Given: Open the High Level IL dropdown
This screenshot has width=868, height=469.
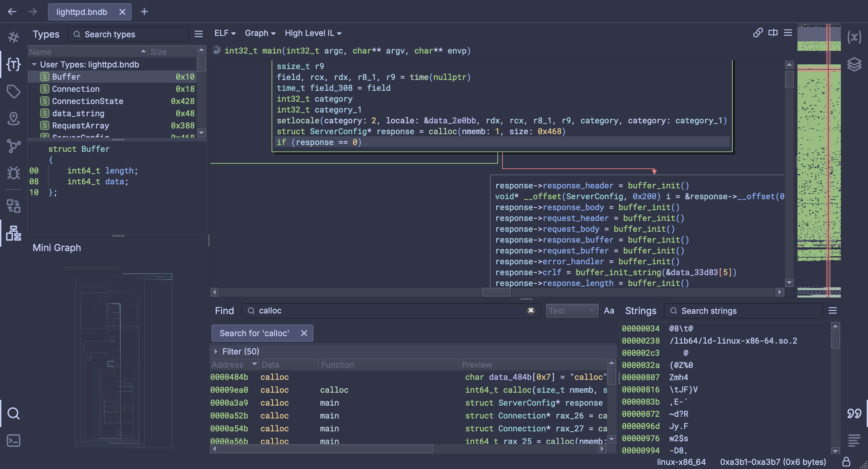Looking at the screenshot, I should (313, 33).
